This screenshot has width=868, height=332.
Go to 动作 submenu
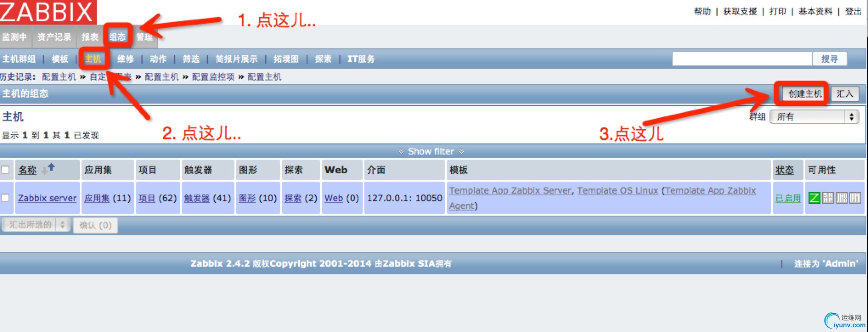point(158,59)
